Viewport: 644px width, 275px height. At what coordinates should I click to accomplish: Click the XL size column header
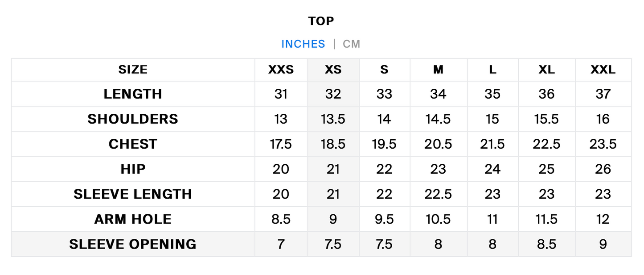point(546,70)
